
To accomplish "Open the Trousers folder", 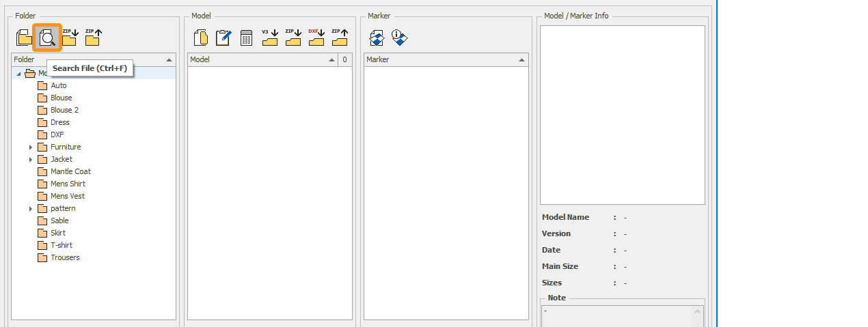I will pyautogui.click(x=65, y=257).
